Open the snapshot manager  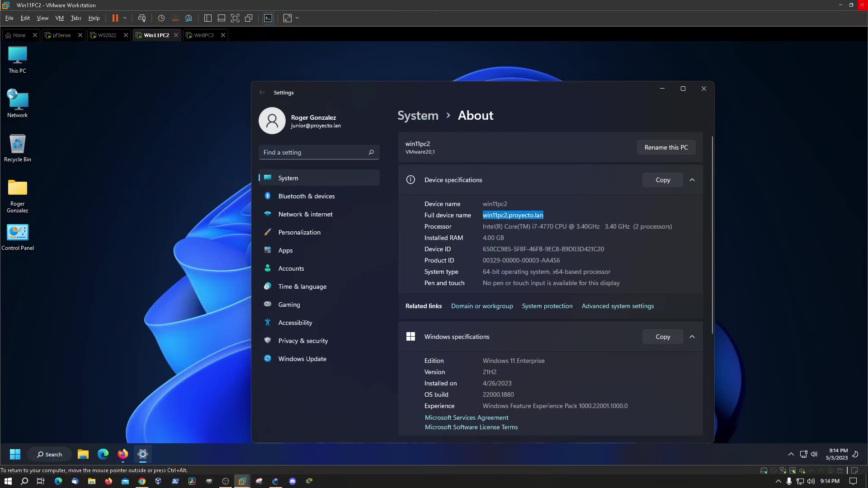(x=189, y=18)
